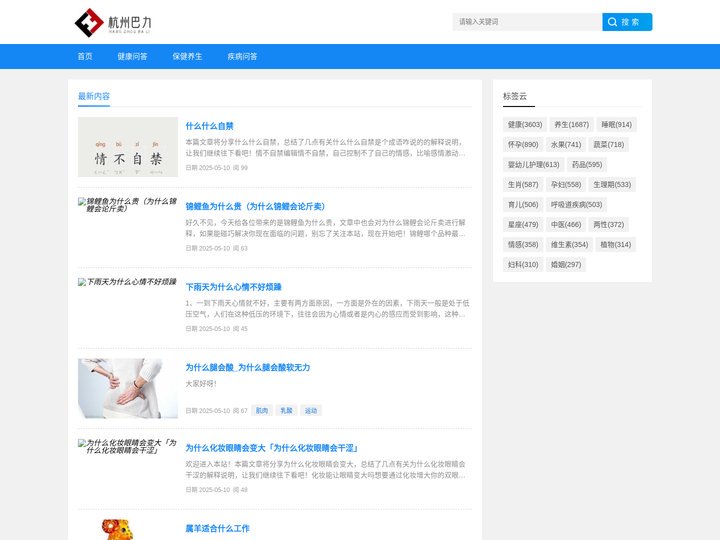Image resolution: width=720 pixels, height=540 pixels.
Task: Select tag 生理期(533) in tag cloud
Action: click(612, 185)
